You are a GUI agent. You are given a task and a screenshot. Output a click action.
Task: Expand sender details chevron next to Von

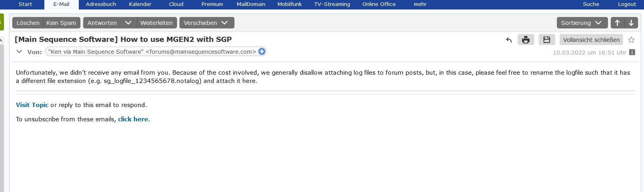tap(19, 52)
